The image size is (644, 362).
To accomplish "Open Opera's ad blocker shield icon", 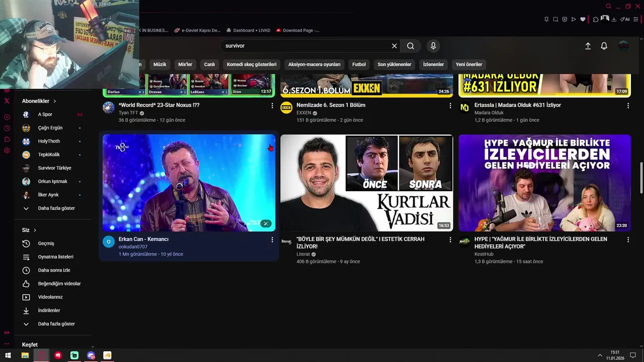I will click(x=565, y=19).
